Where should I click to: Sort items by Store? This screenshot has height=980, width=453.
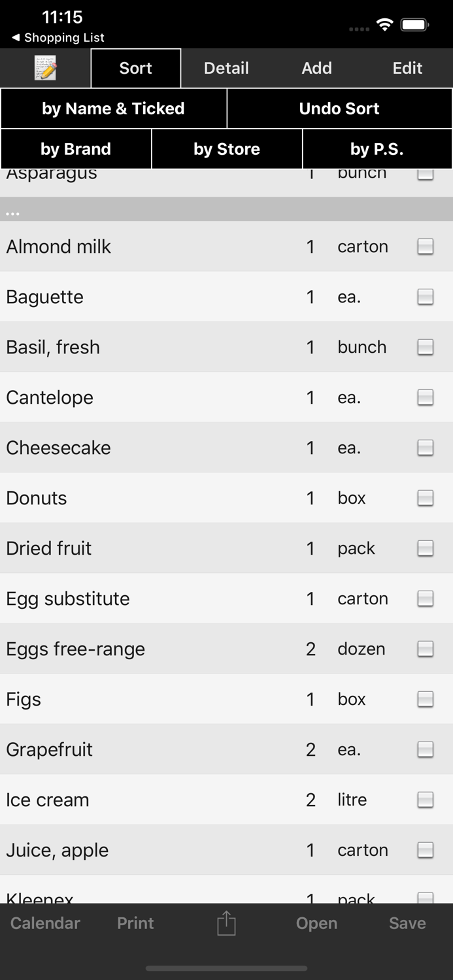point(226,148)
